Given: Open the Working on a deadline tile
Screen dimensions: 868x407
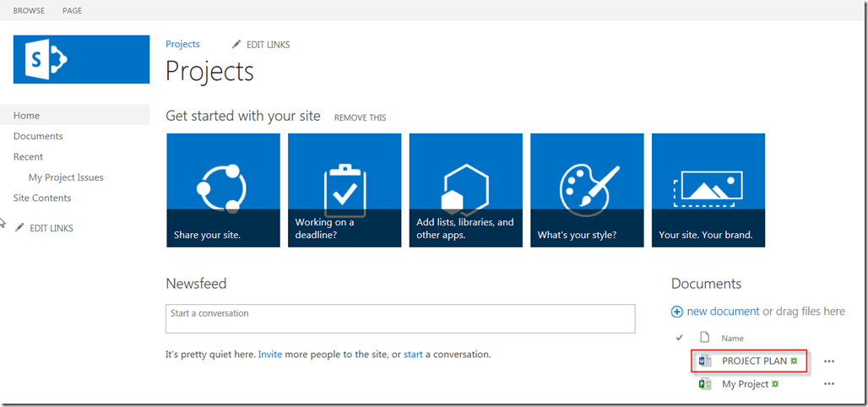Looking at the screenshot, I should pos(344,190).
